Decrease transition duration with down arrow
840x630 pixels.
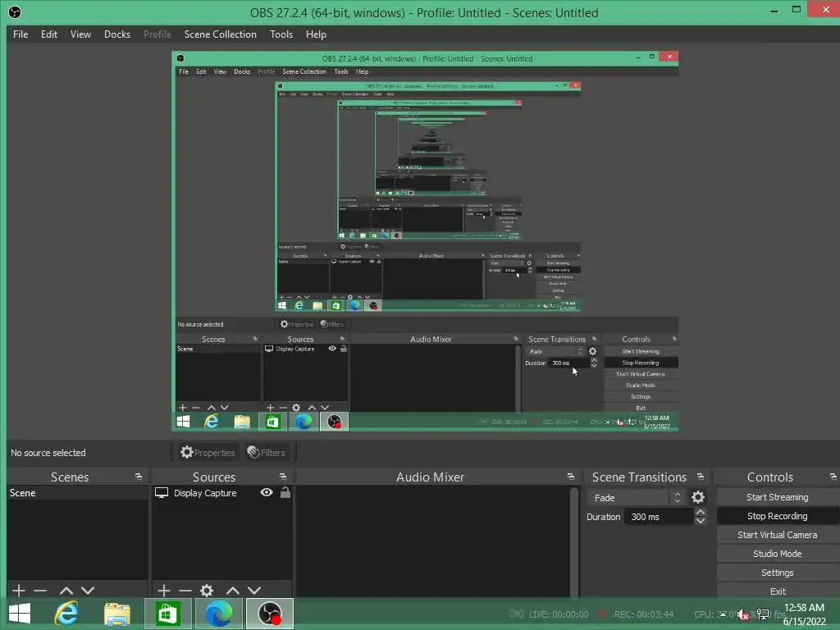(x=701, y=521)
